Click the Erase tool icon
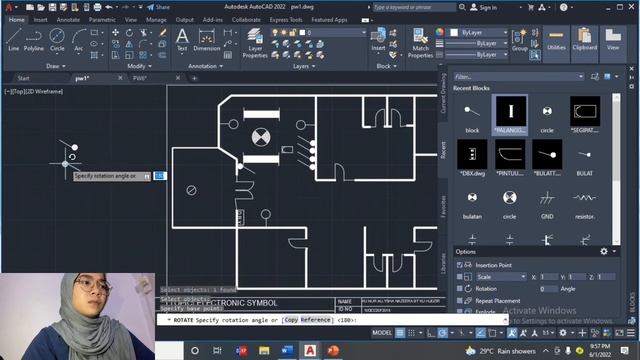Screen dimensions: 640x360 coord(162,33)
